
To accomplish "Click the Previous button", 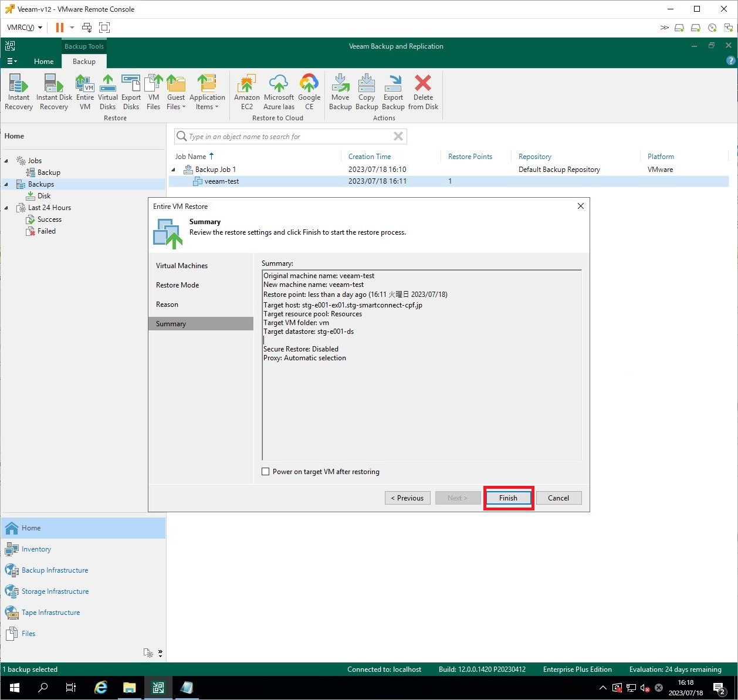I will (x=408, y=498).
